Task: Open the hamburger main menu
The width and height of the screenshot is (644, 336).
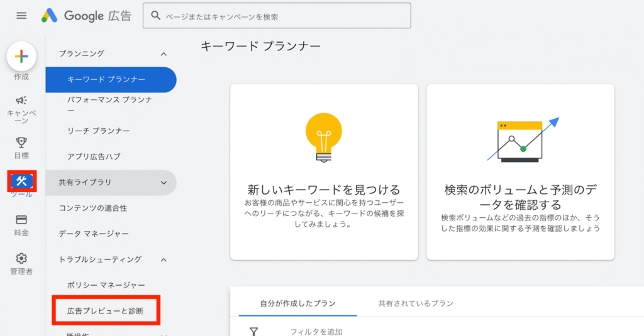Action: (21, 16)
